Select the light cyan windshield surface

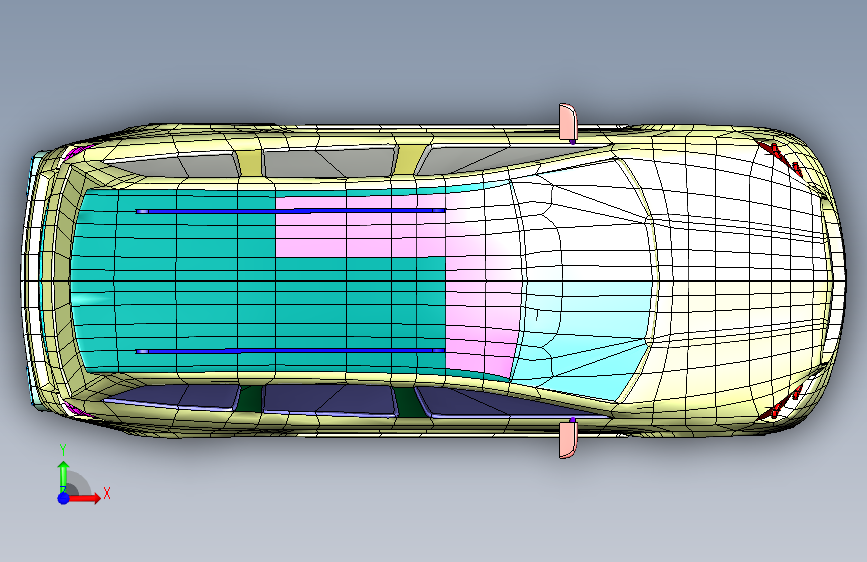tap(583, 343)
